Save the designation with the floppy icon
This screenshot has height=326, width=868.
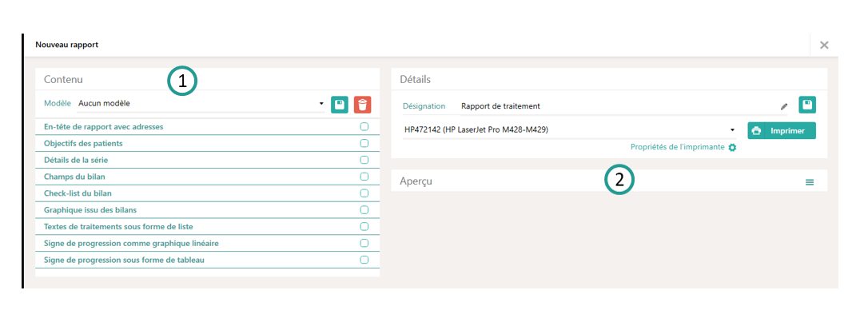pos(807,105)
